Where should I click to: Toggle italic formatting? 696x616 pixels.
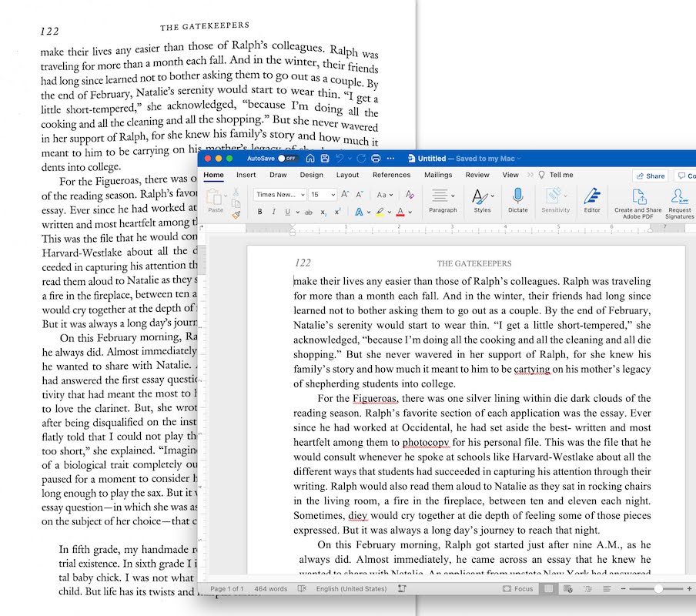(x=273, y=212)
